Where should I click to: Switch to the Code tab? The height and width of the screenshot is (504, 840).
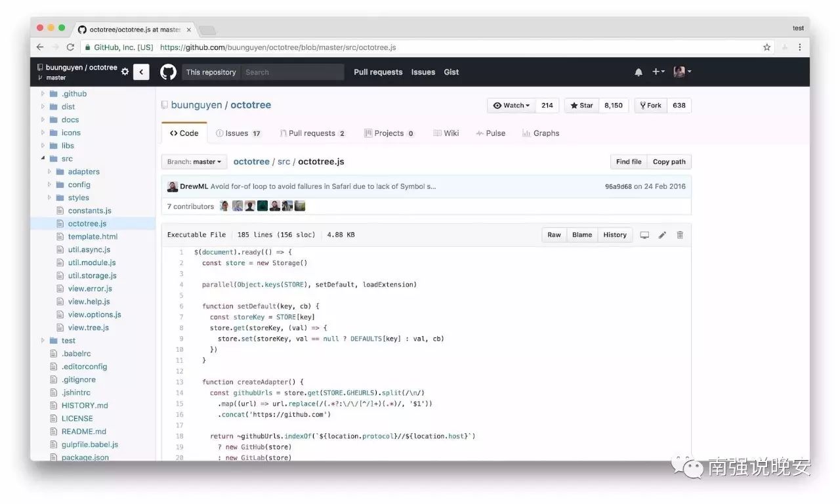(x=184, y=133)
